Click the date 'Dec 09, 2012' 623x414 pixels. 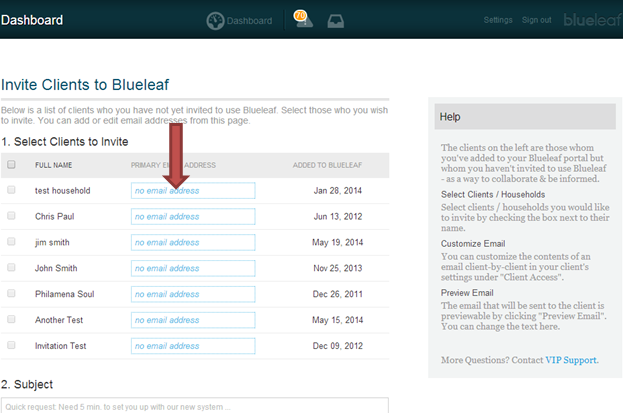[x=337, y=346]
